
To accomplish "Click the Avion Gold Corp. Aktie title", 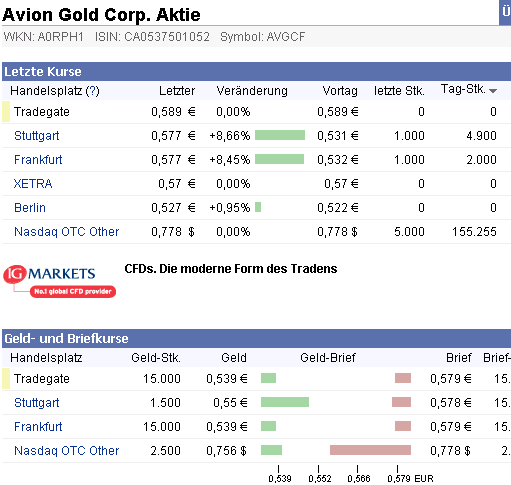I will coord(101,15).
